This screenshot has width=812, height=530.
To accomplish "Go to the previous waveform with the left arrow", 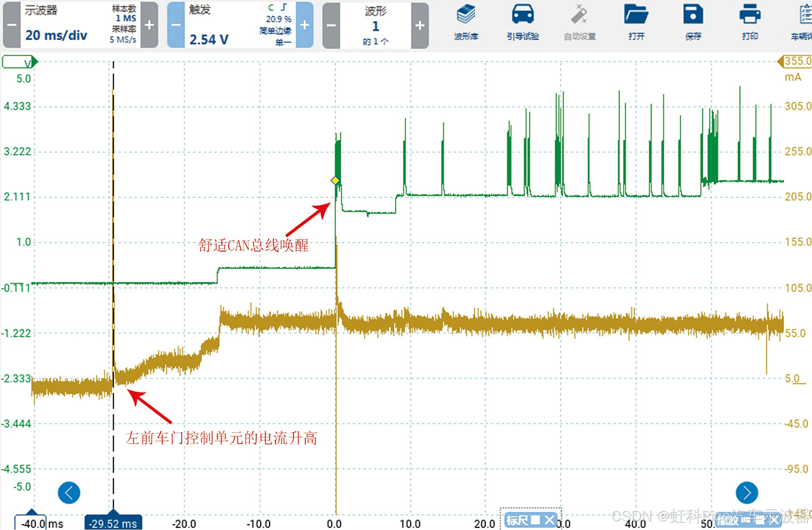I will (69, 493).
